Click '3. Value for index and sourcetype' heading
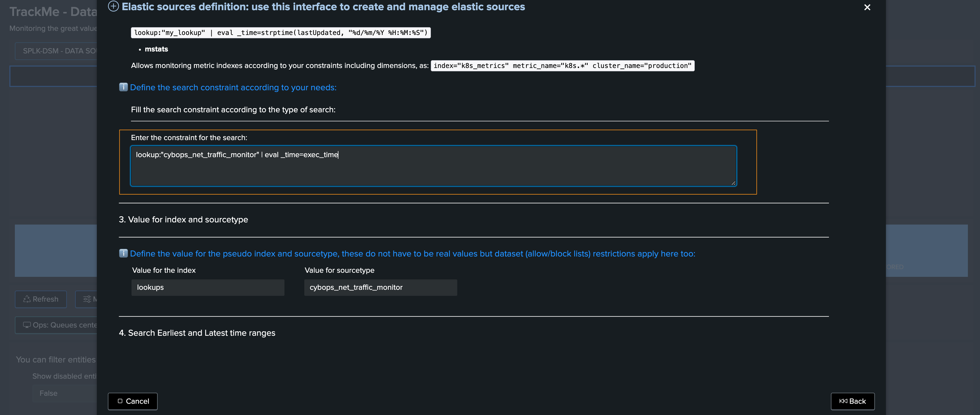The width and height of the screenshot is (980, 415). click(x=183, y=220)
